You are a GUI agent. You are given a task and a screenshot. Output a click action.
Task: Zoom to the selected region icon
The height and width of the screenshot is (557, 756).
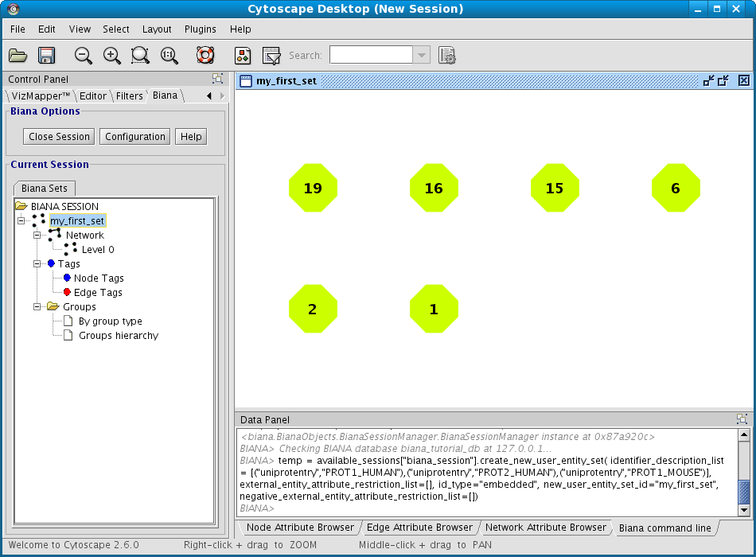tap(140, 56)
